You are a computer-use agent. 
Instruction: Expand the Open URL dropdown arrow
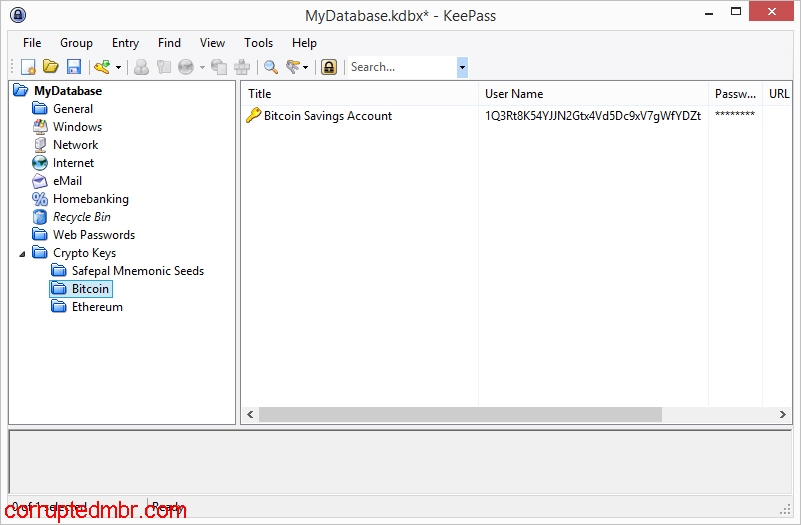202,67
